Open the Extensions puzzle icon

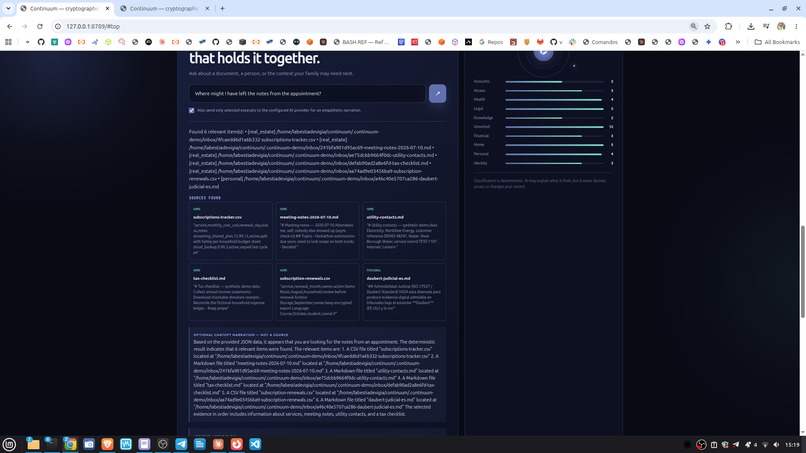728,26
